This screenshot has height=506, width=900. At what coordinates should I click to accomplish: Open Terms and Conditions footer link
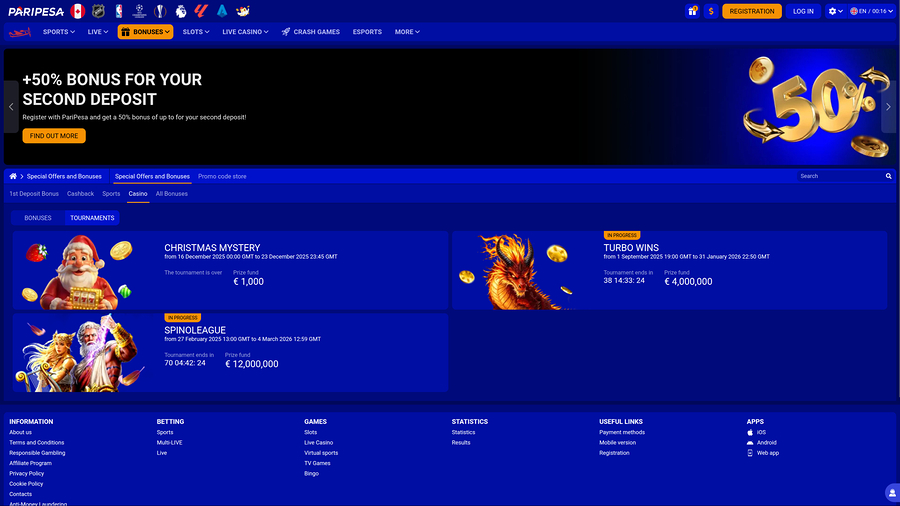pyautogui.click(x=37, y=443)
